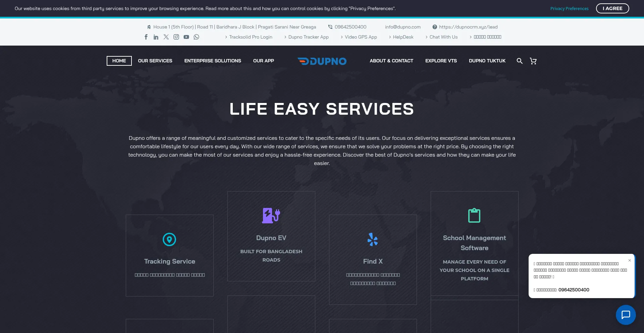Click the Dupno logo
The image size is (644, 333).
322,61
